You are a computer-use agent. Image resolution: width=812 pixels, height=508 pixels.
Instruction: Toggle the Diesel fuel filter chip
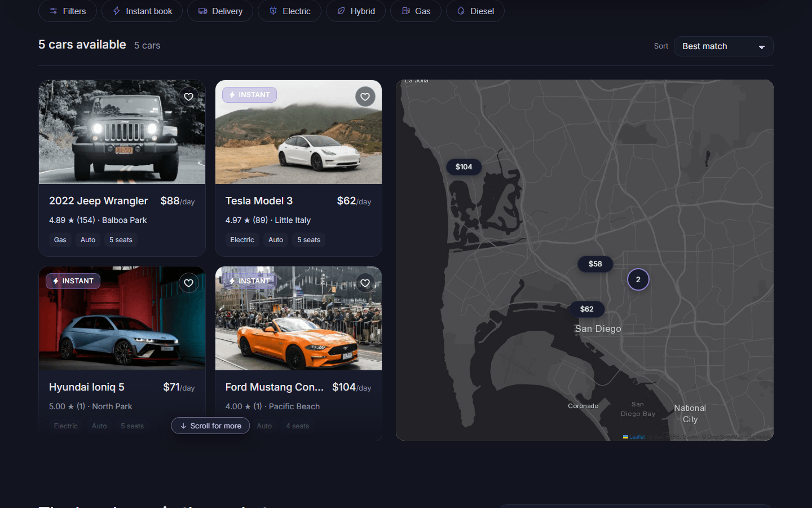pos(475,11)
